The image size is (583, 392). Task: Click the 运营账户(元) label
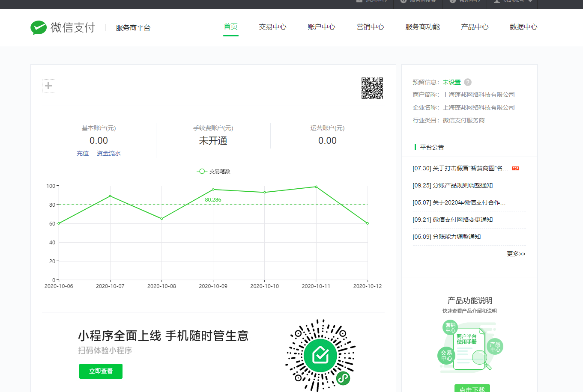(327, 128)
